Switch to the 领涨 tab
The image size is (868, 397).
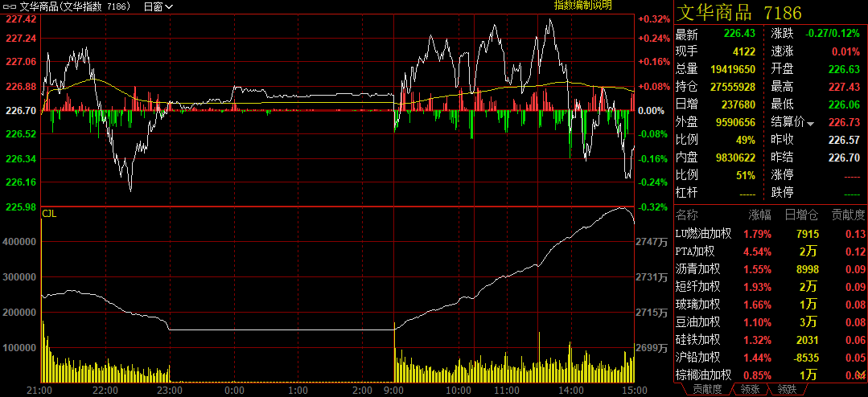click(750, 389)
